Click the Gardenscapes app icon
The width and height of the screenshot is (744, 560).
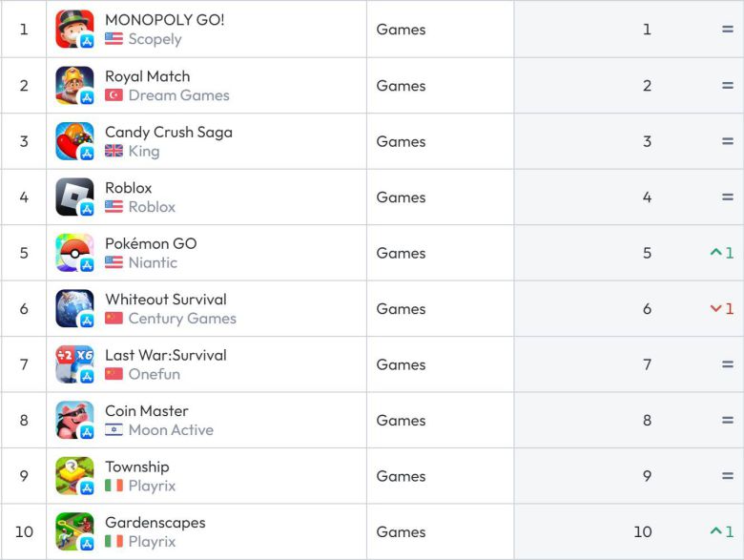(74, 531)
